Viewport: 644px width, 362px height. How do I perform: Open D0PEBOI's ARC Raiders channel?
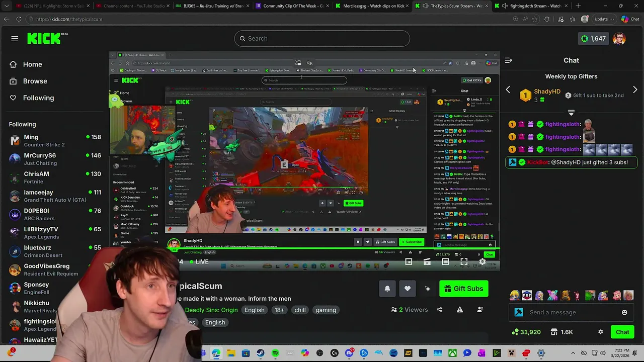(55, 214)
